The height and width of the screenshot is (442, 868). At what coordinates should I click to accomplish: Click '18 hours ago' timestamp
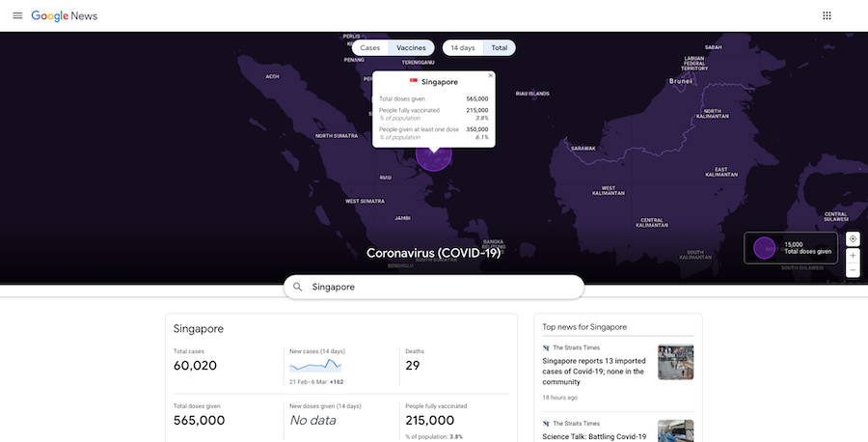click(x=559, y=398)
